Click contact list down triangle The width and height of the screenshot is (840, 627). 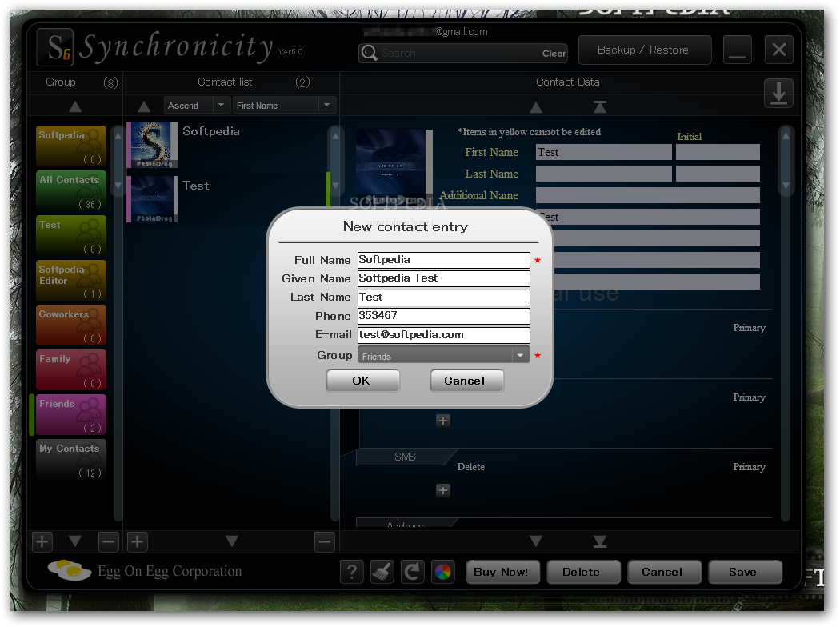231,541
